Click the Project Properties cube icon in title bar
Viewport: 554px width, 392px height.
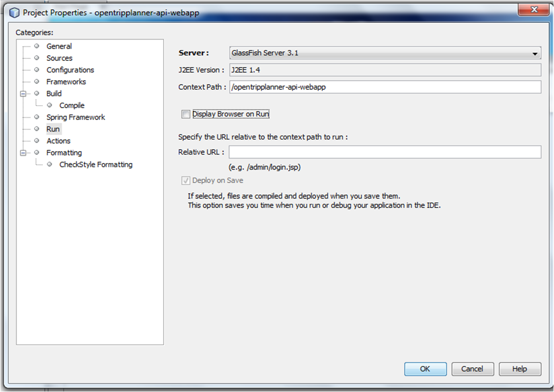coord(14,12)
